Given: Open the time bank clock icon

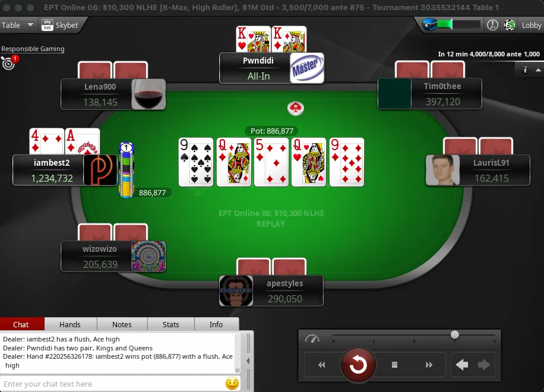Looking at the screenshot, I should pyautogui.click(x=493, y=25).
